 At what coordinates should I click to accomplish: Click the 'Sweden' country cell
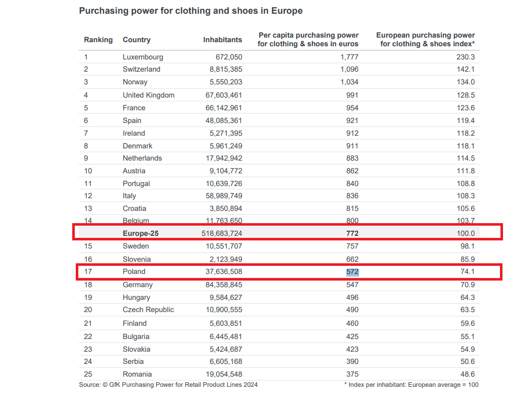pyautogui.click(x=136, y=246)
